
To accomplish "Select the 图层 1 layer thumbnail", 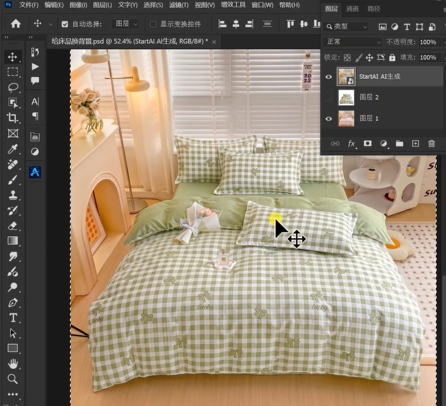I will tap(346, 118).
